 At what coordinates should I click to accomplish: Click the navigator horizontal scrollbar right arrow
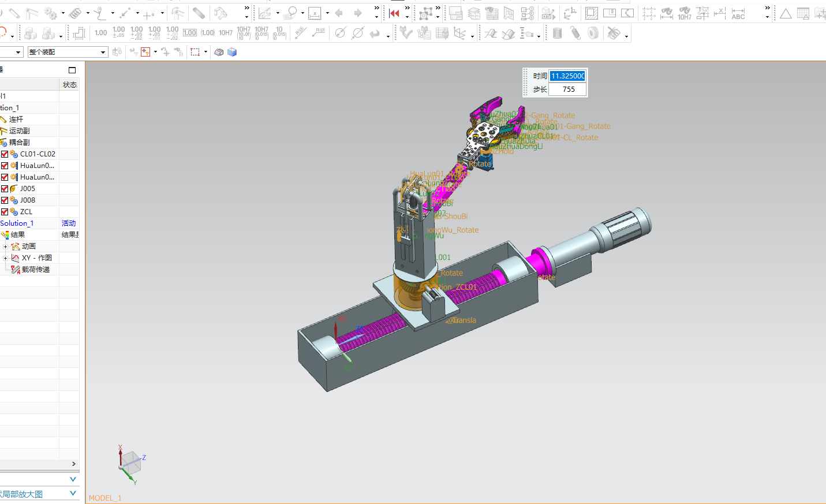73,464
